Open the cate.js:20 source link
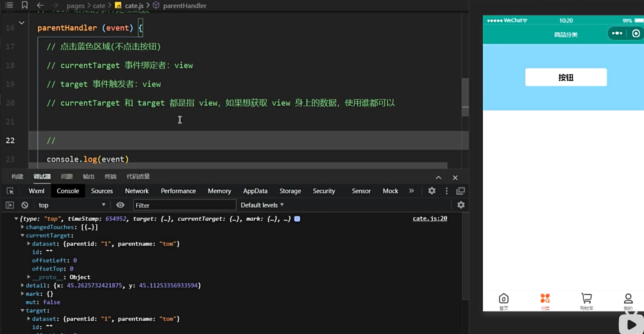Screen dimensions: 644x334 (430, 218)
